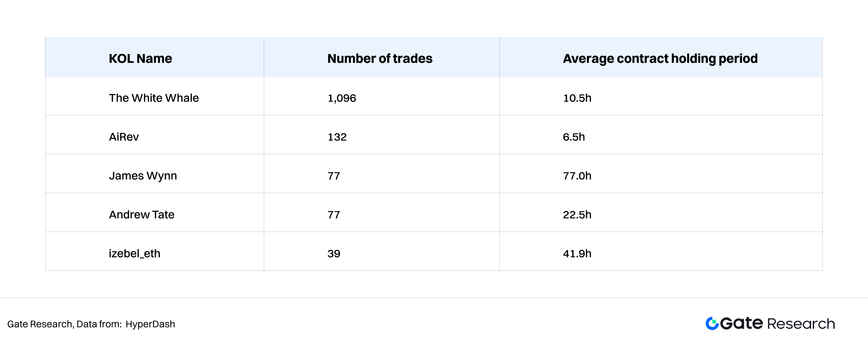Click the HyperDash data source text
This screenshot has height=350, width=868.
coord(150,324)
